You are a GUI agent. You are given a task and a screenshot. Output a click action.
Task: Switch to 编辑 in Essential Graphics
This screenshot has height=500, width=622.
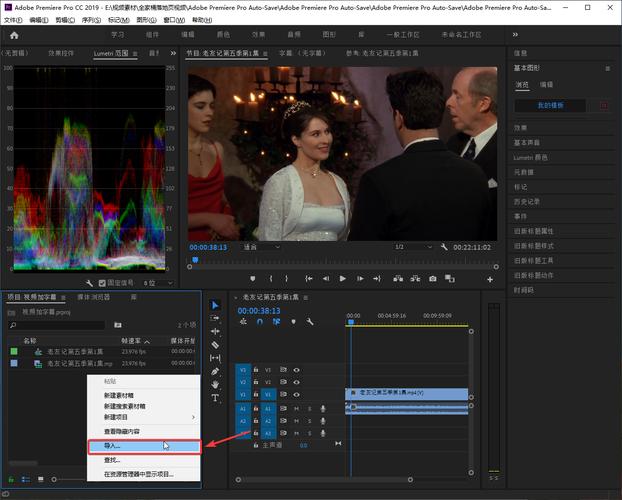(546, 85)
